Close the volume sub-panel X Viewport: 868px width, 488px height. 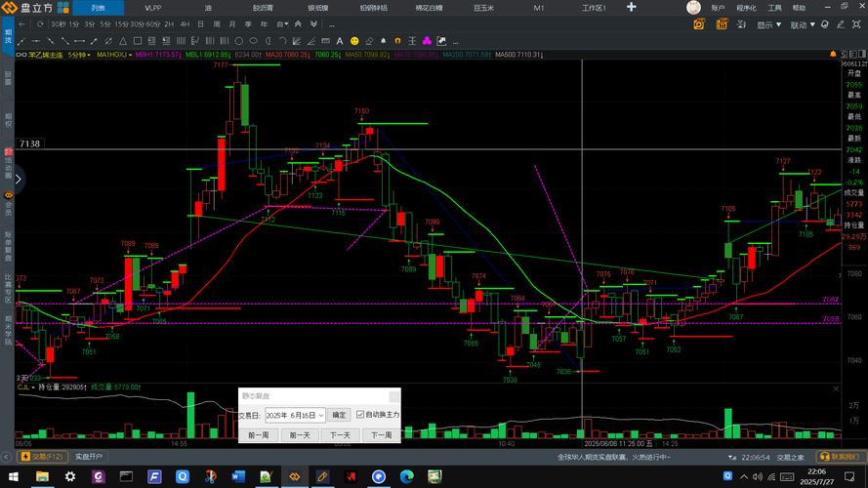click(x=836, y=389)
